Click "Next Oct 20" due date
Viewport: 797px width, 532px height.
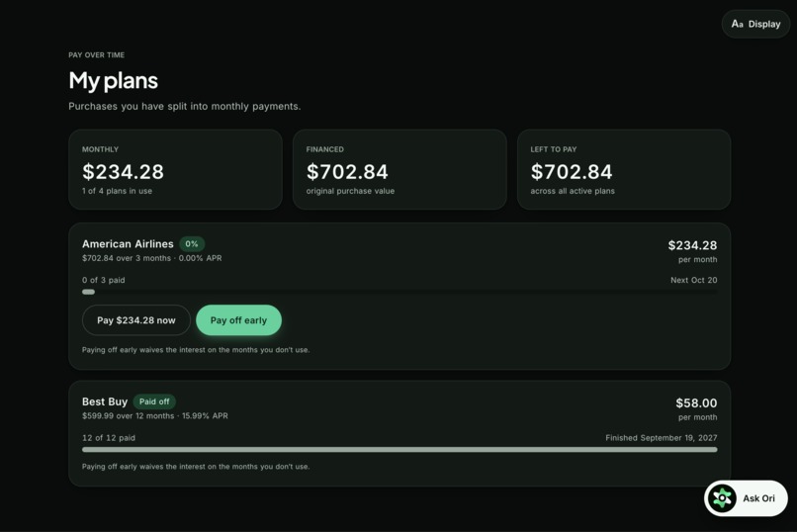click(x=694, y=280)
